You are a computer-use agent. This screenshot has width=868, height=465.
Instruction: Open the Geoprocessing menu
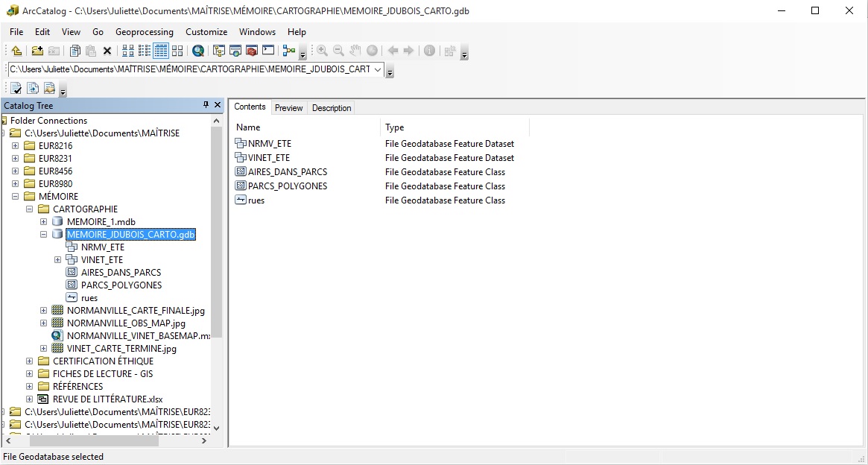pos(145,32)
